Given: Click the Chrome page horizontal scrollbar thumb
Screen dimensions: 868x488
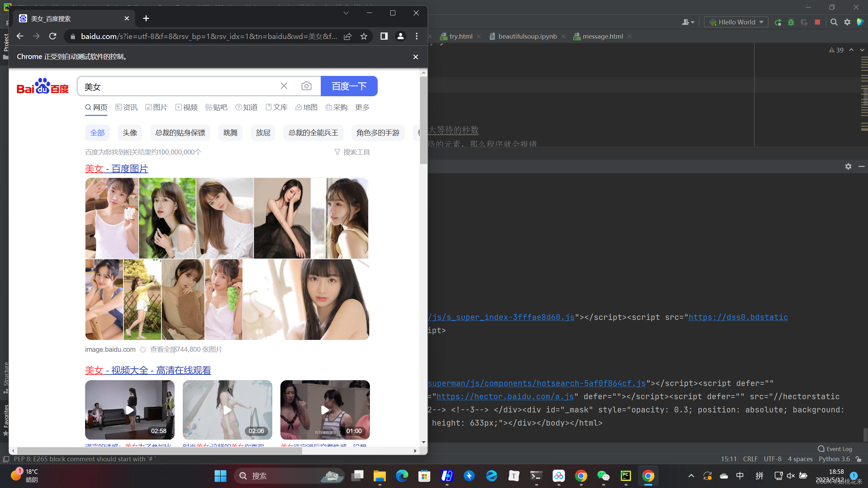Looking at the screenshot, I should pos(159,451).
